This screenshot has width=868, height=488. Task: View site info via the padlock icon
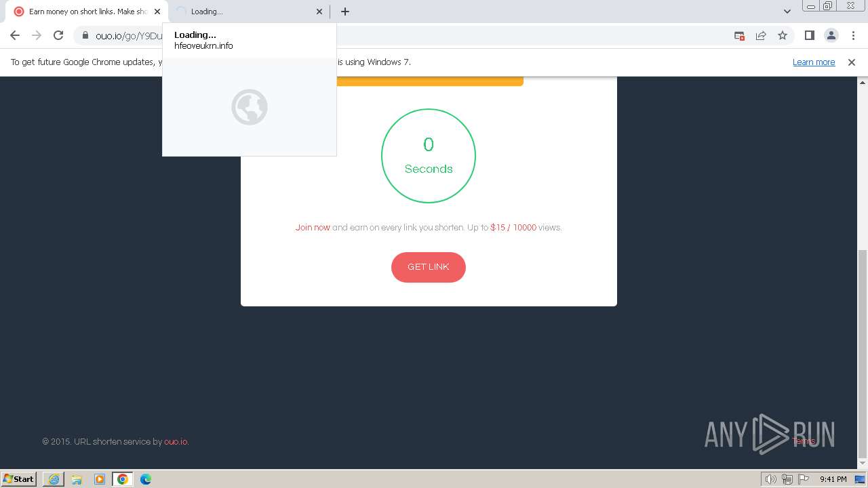(x=85, y=35)
